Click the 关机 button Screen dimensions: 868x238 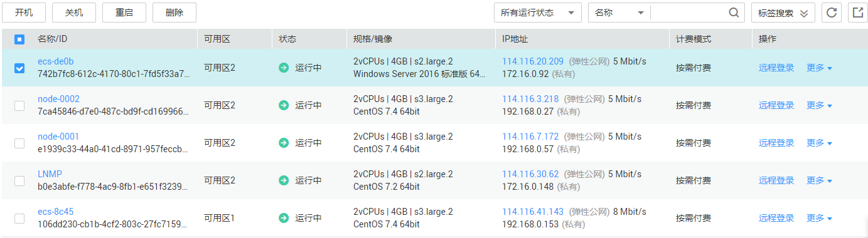tap(74, 13)
